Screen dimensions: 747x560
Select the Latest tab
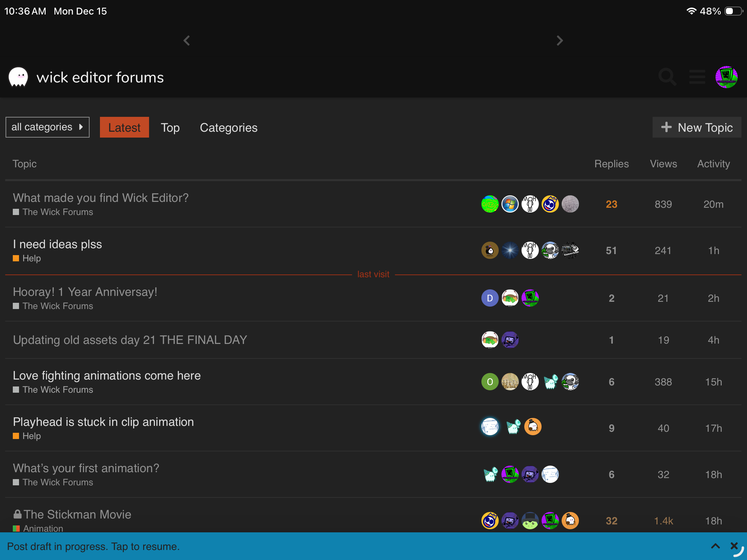[124, 128]
